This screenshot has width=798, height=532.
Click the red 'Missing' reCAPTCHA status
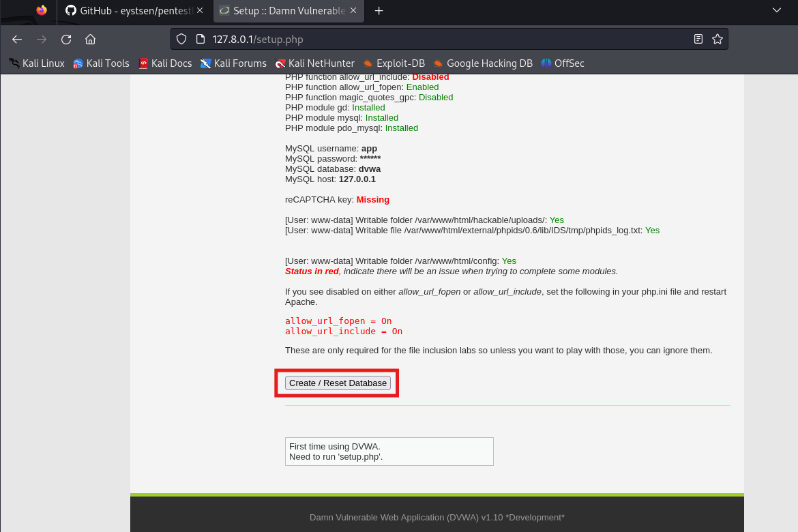tap(372, 200)
